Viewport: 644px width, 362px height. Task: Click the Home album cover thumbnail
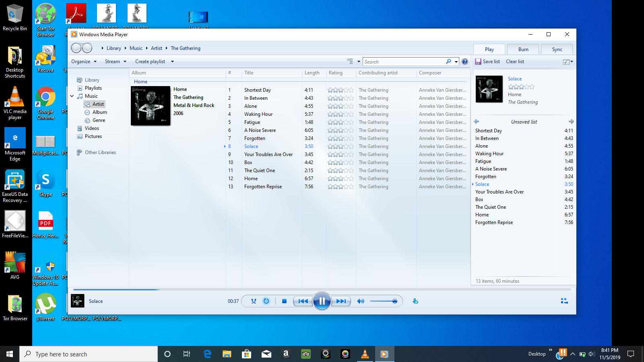pos(151,106)
